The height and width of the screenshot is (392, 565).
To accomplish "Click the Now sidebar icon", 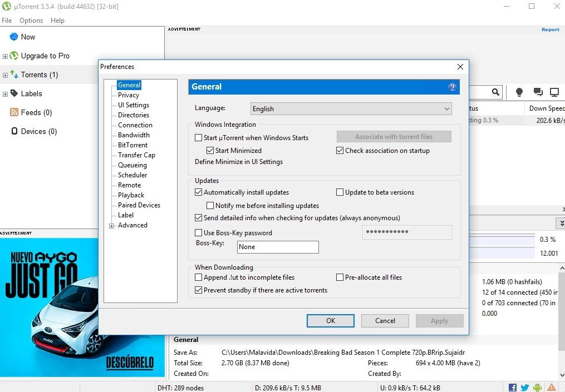I will pyautogui.click(x=14, y=37).
